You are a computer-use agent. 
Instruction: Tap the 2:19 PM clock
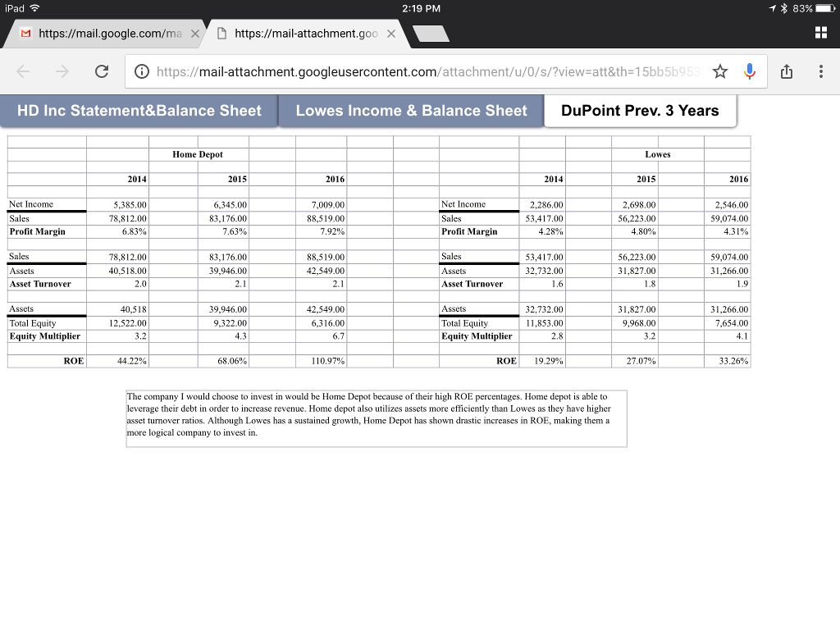421,8
